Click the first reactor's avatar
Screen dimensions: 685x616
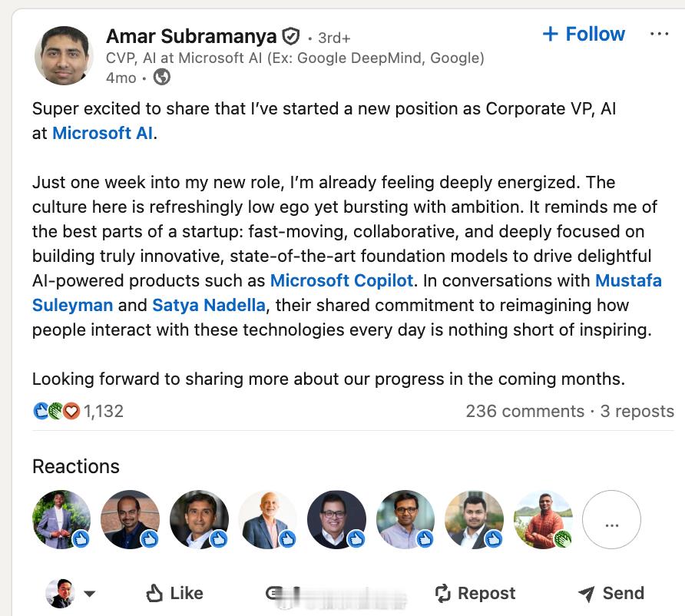click(61, 520)
